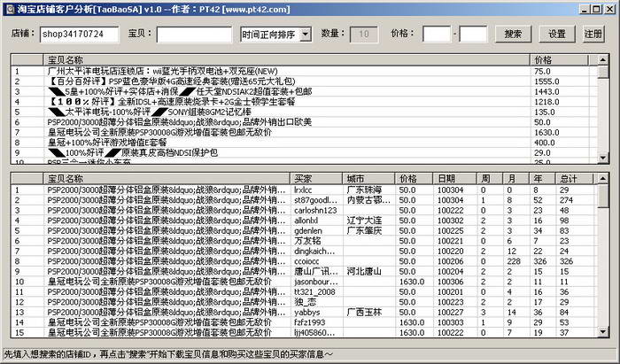Click upper list scroll-down arrow

click(603, 159)
